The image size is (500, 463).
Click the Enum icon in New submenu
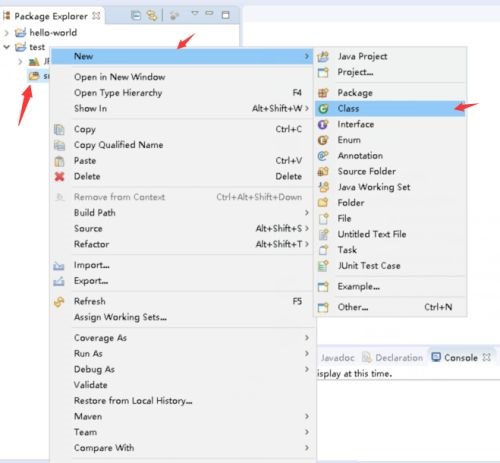click(x=323, y=140)
